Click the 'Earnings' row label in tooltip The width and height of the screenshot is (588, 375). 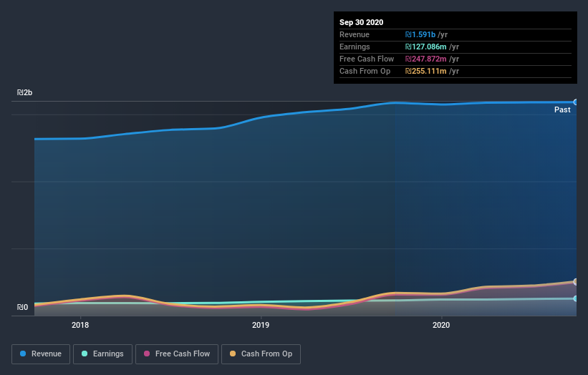[x=355, y=47]
